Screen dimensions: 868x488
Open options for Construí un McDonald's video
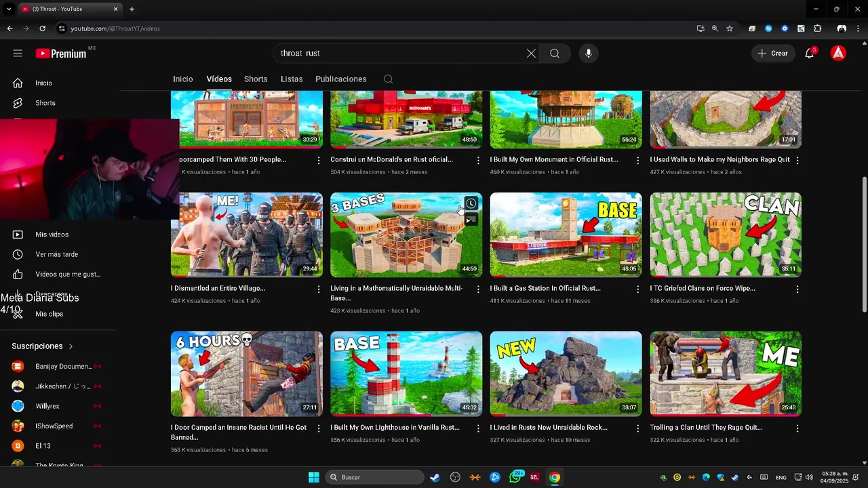[x=478, y=161]
